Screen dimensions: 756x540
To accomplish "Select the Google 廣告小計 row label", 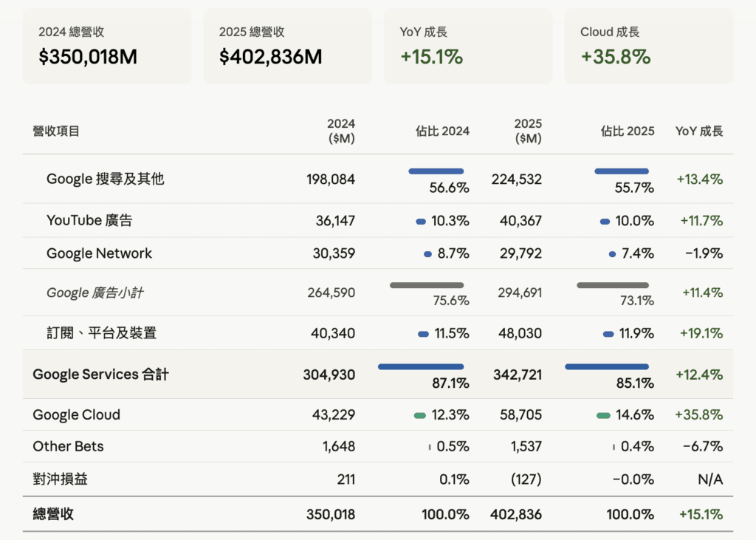I will click(94, 293).
